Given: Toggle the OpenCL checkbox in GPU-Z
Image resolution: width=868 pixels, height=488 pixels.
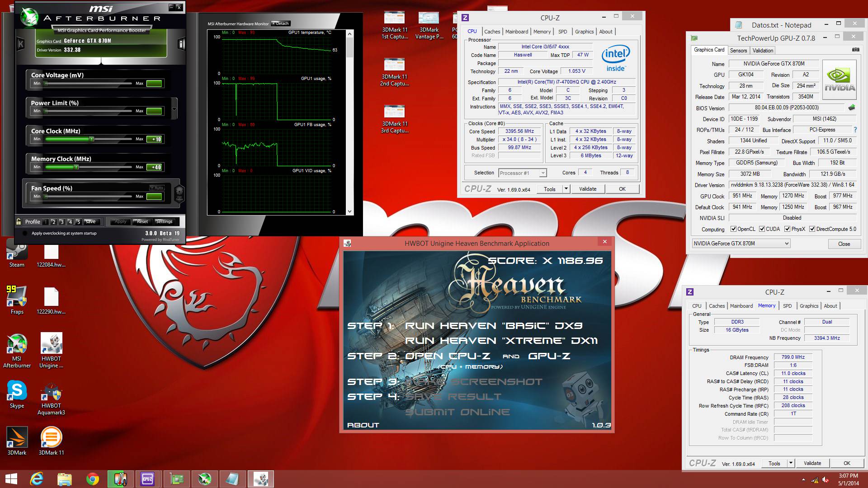Looking at the screenshot, I should coord(733,229).
